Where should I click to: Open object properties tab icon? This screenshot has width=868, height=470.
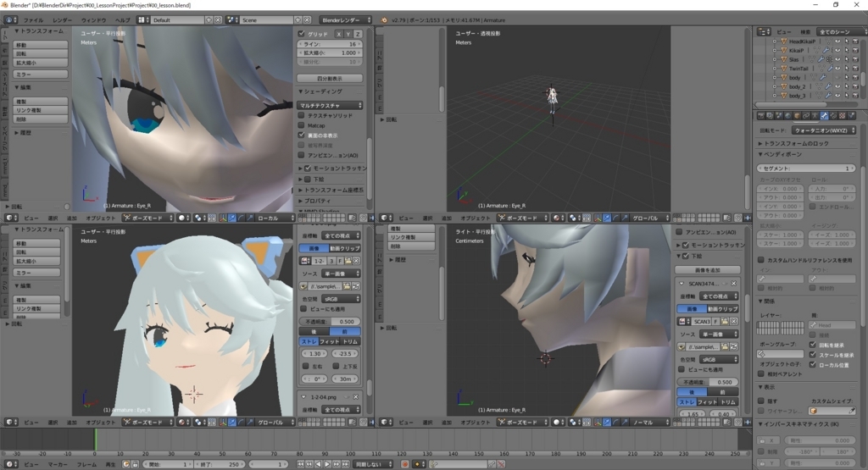(797, 115)
